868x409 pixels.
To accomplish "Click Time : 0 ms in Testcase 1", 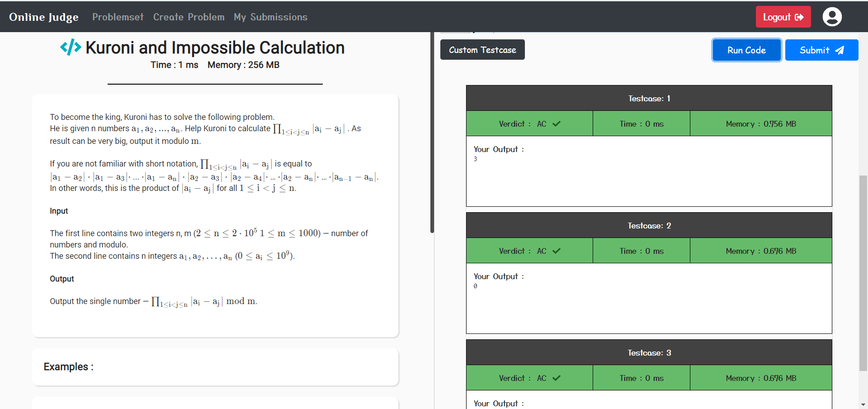I will coord(642,124).
